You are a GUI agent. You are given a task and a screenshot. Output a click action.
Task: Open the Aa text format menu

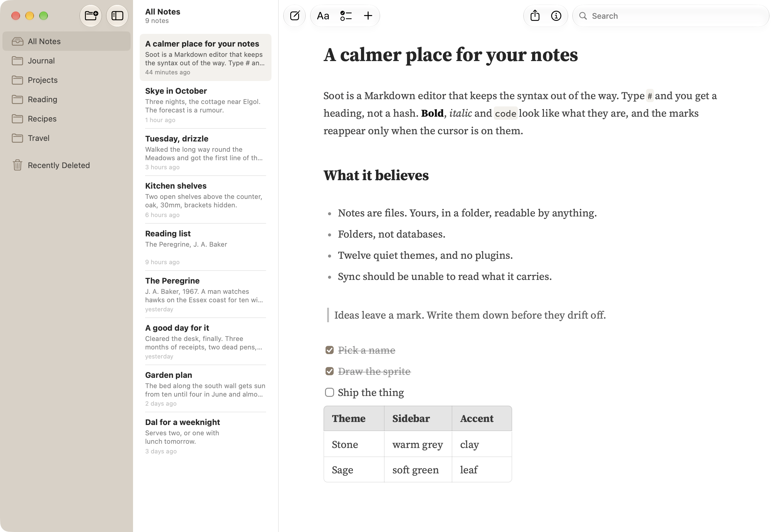click(323, 16)
